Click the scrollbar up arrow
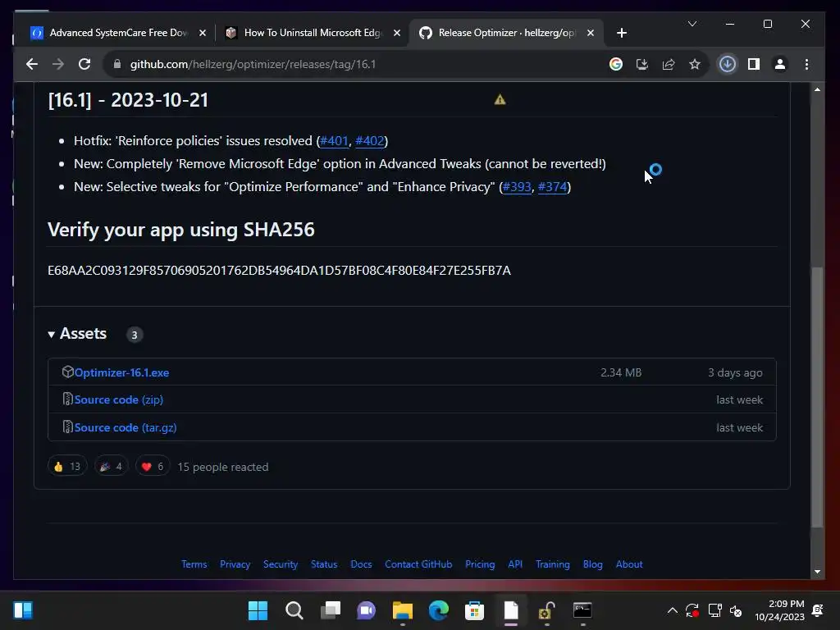This screenshot has width=840, height=630. tap(817, 89)
